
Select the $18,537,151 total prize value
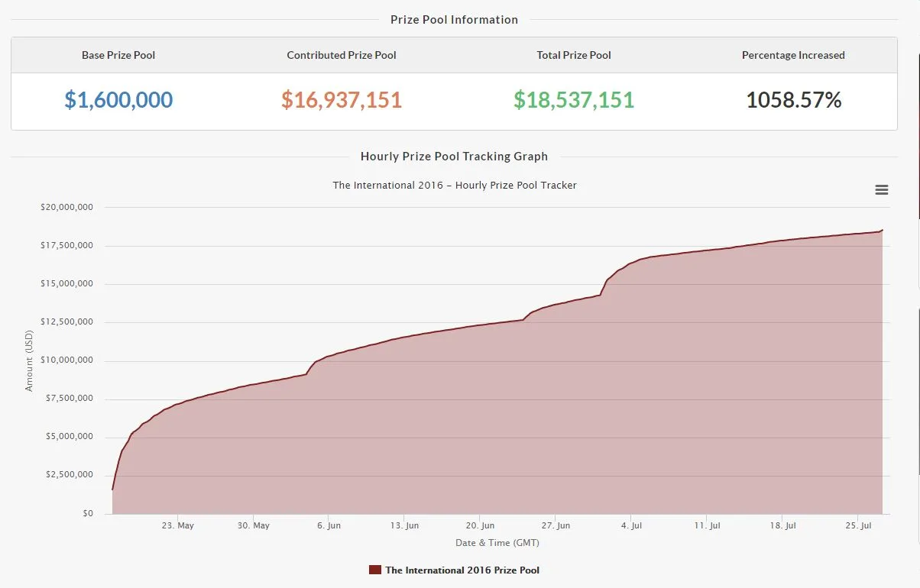[x=574, y=100]
